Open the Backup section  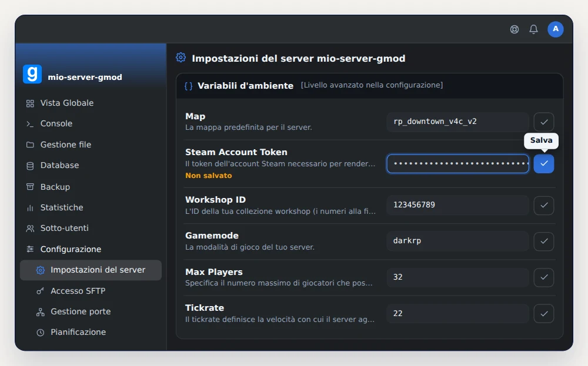[x=91, y=187]
